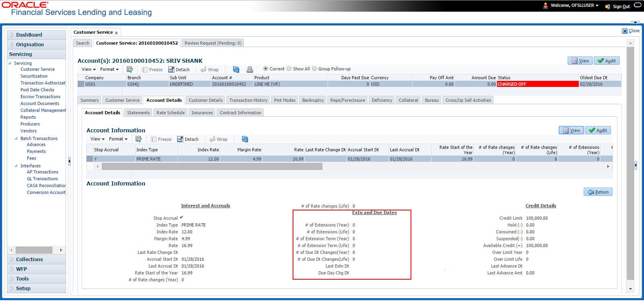Click the scroll-right arrow of the Account Information table
Viewport: 644px width, 301px height.
(x=608, y=167)
